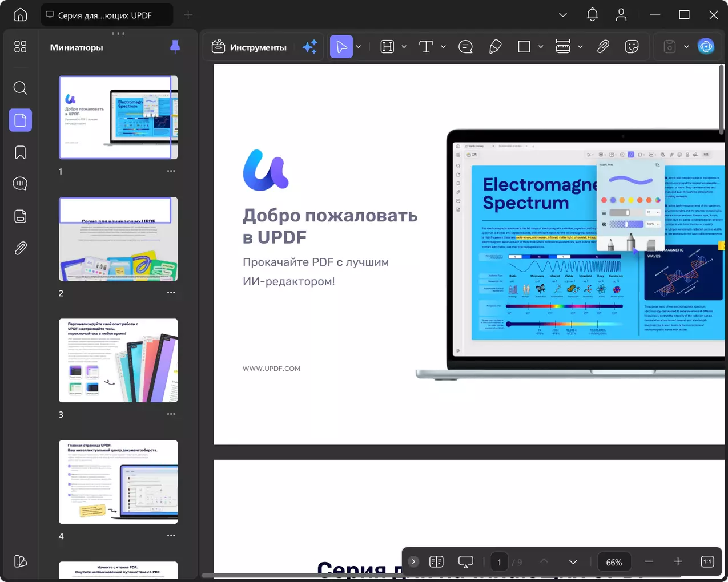Open the form fields panel icon in sidebar

21,216
